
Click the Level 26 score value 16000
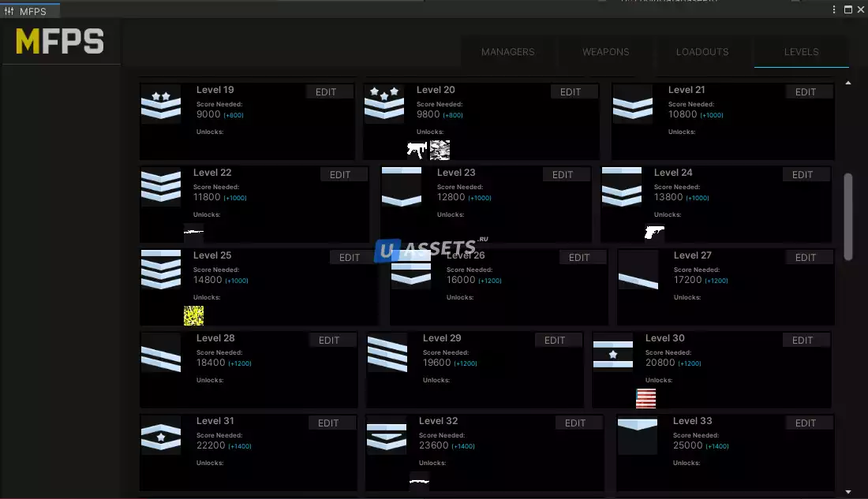[x=461, y=280]
